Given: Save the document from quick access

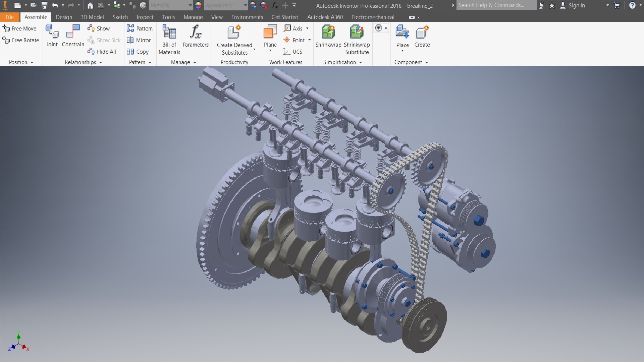Looking at the screenshot, I should tap(44, 5).
